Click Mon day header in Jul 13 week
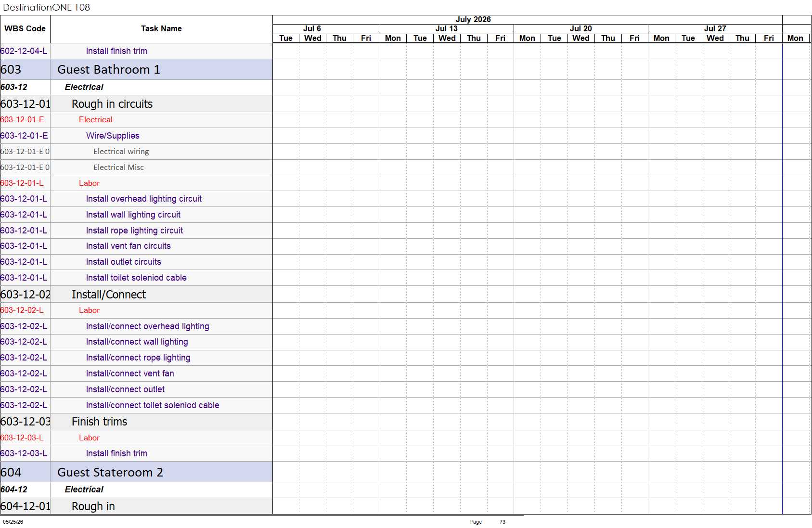This screenshot has width=812, height=528. [x=393, y=38]
